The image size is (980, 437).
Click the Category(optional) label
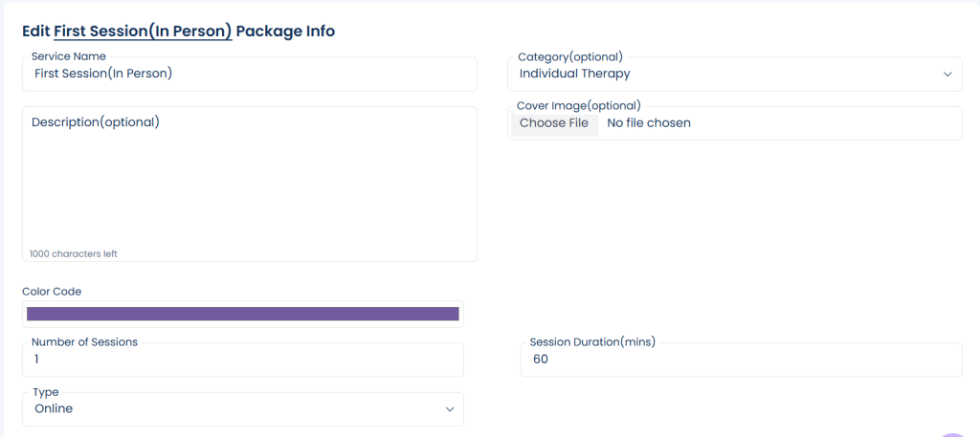[569, 56]
